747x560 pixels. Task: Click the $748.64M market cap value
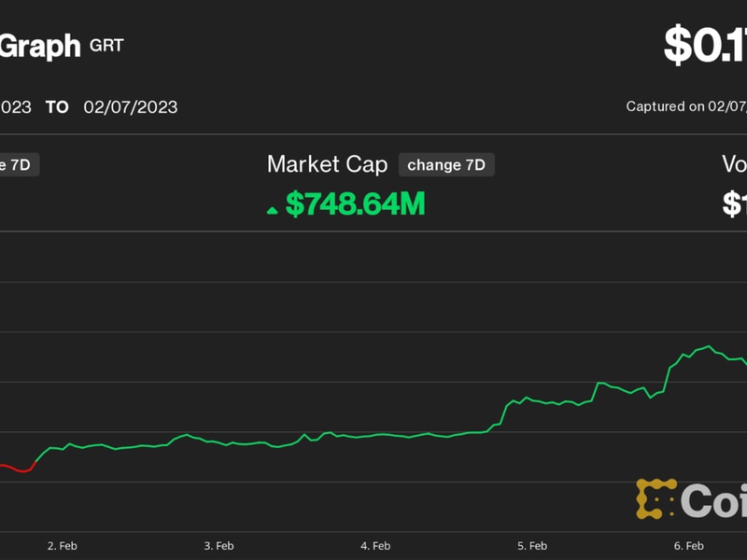click(355, 204)
